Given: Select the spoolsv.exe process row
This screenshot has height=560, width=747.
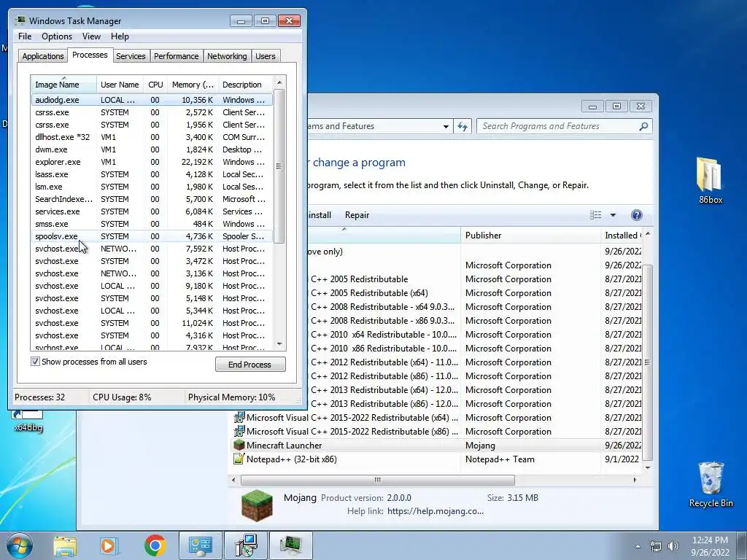Looking at the screenshot, I should pos(152,236).
